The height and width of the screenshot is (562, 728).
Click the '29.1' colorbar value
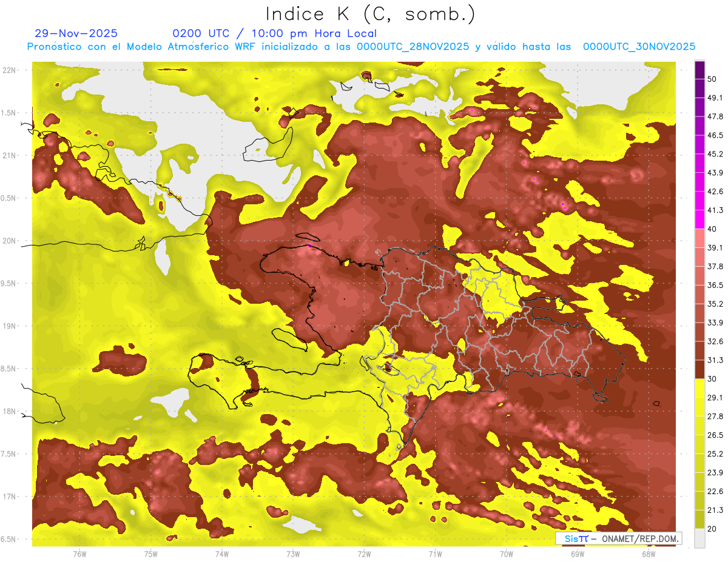point(715,398)
